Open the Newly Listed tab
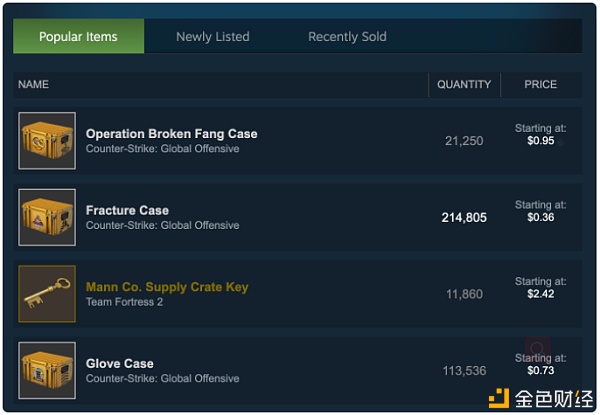Image resolution: width=600 pixels, height=415 pixels. [x=213, y=37]
